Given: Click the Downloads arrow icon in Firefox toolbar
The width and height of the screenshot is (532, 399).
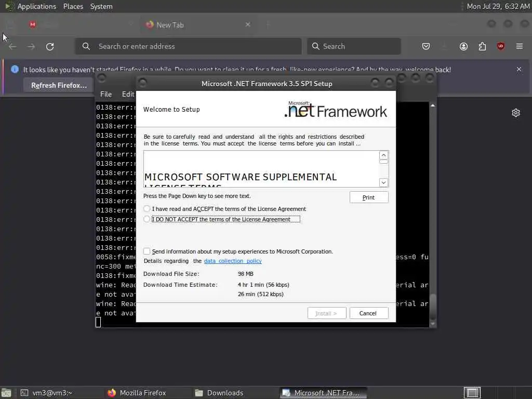Looking at the screenshot, I should 445,46.
